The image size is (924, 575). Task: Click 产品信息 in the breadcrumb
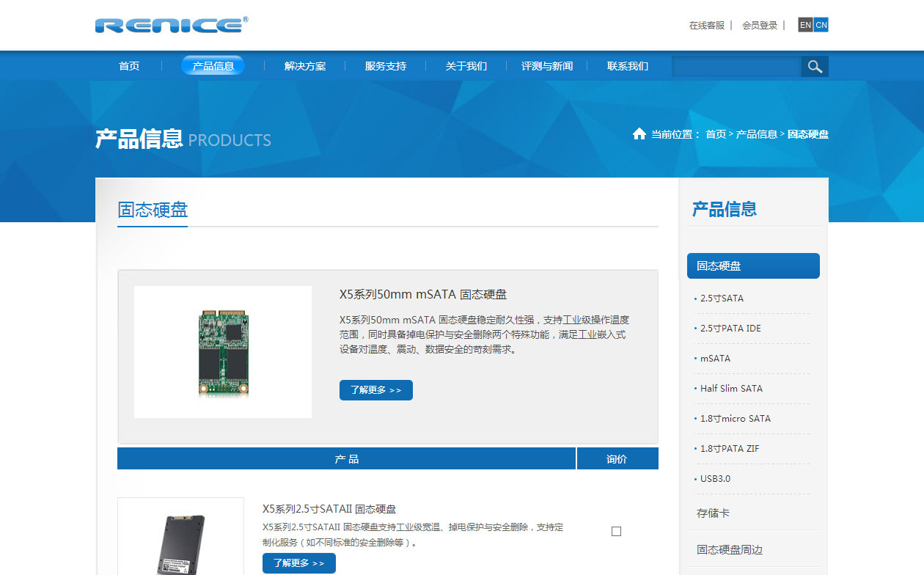point(757,134)
